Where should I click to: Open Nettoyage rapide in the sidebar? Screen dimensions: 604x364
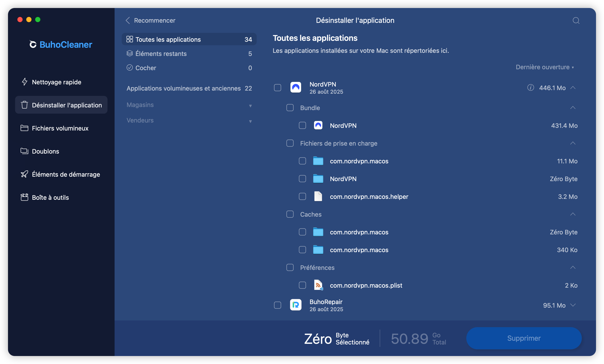tap(61, 82)
